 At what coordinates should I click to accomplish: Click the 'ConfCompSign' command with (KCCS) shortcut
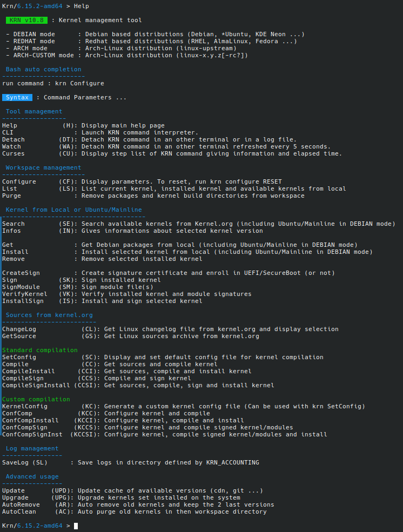coord(25,428)
